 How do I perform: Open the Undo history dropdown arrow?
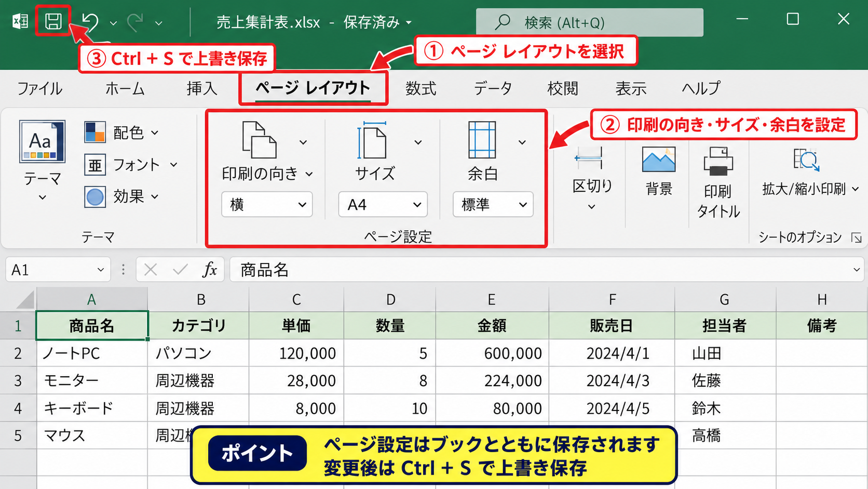coord(113,23)
